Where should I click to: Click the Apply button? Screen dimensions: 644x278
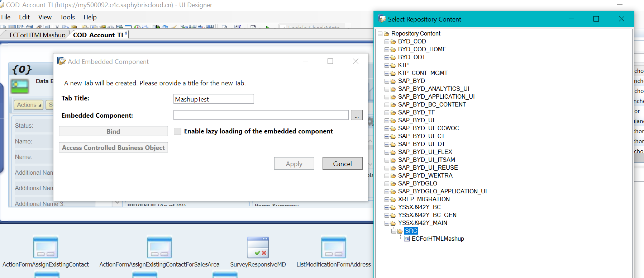click(x=294, y=164)
